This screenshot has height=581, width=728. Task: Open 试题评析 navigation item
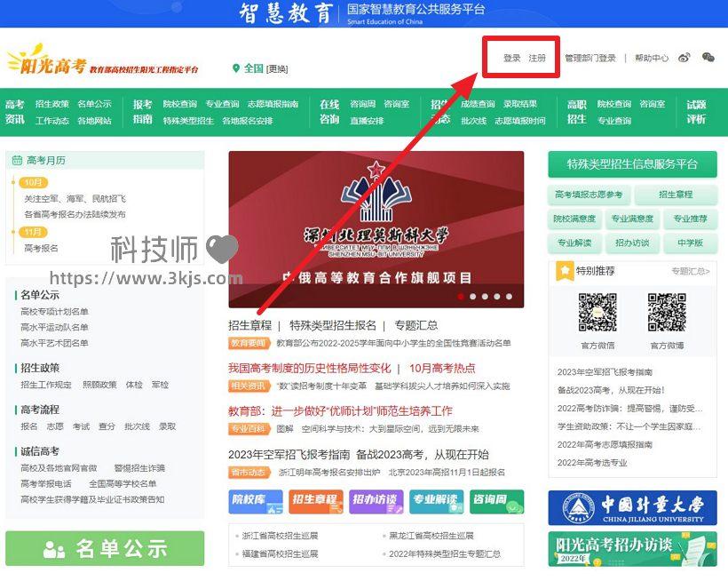pyautogui.click(x=696, y=112)
